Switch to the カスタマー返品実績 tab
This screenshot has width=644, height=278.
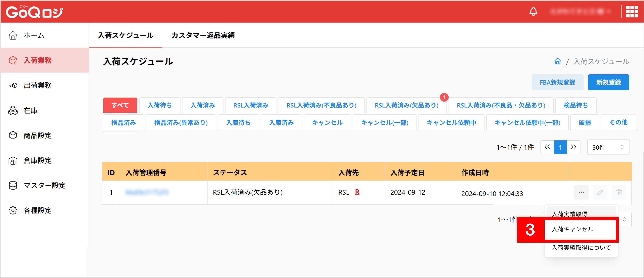point(203,35)
